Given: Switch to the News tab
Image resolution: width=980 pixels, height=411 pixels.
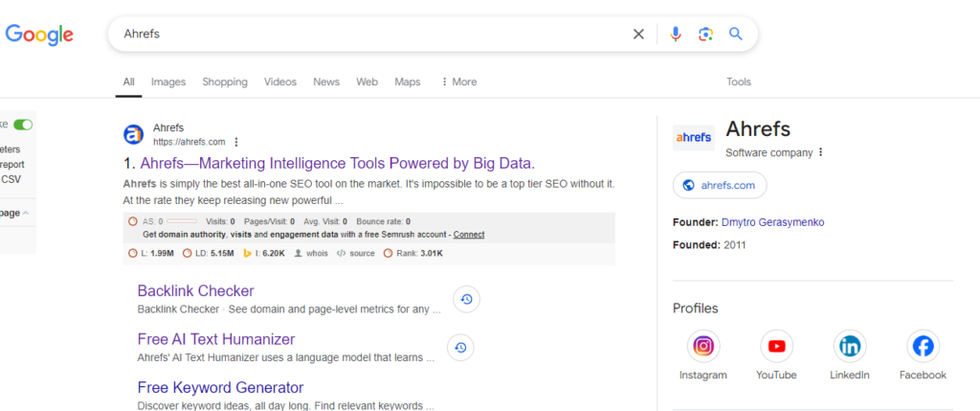Looking at the screenshot, I should point(326,82).
